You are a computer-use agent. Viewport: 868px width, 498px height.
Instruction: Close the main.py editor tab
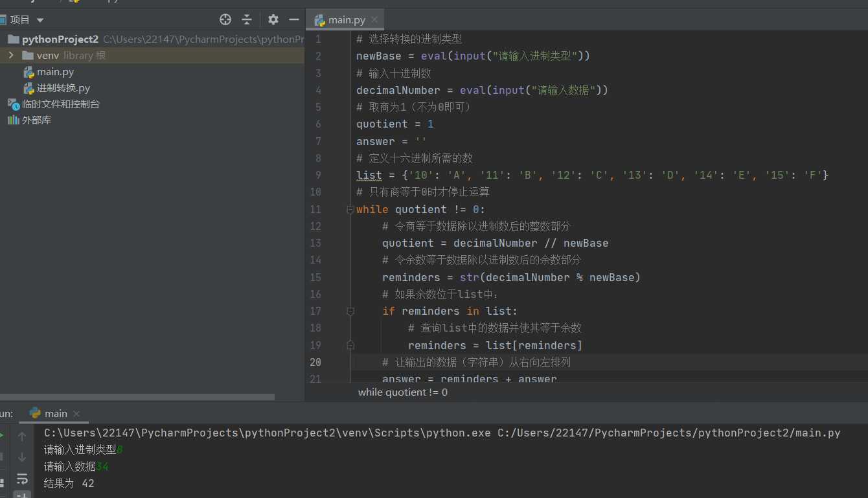click(x=374, y=20)
